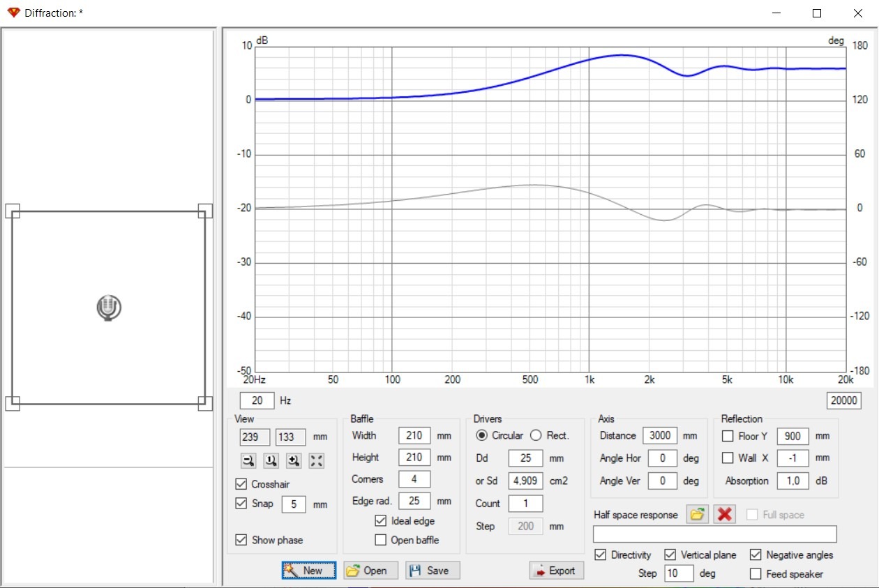Toggle the Negative angles checkbox
Viewport: 879px width, 588px height.
756,555
